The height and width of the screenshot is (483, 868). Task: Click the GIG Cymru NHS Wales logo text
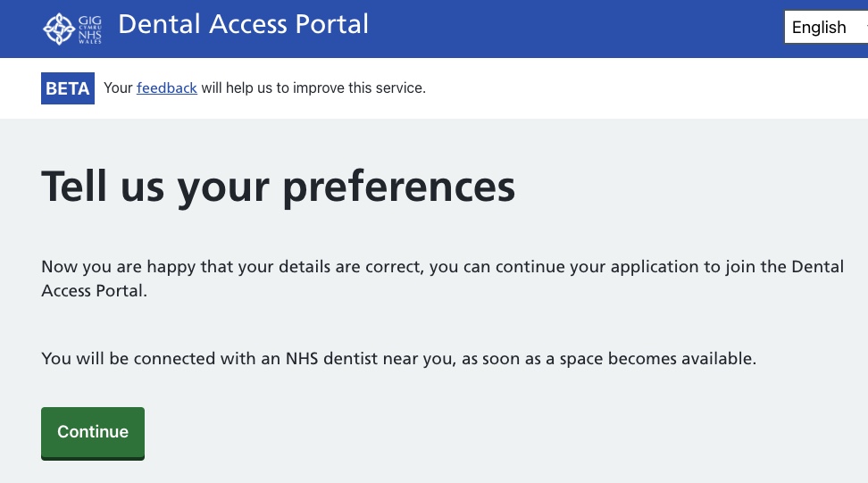coord(89,29)
